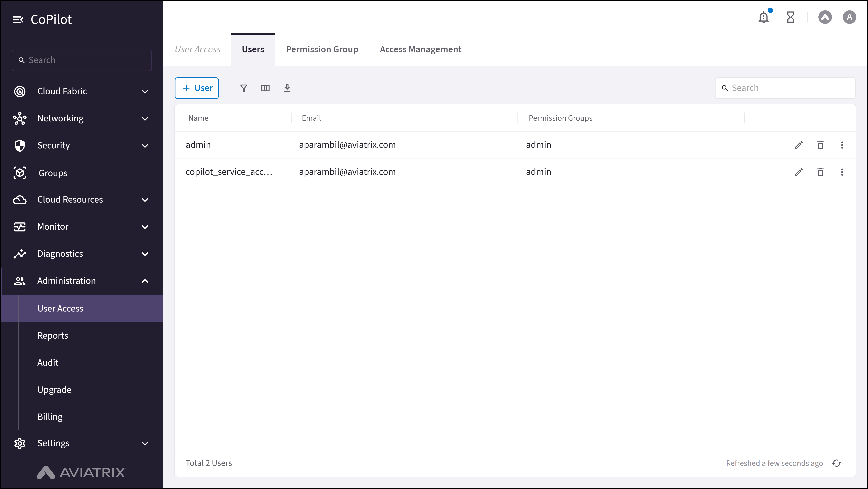The image size is (868, 489).
Task: Refresh the user table
Action: 837,463
